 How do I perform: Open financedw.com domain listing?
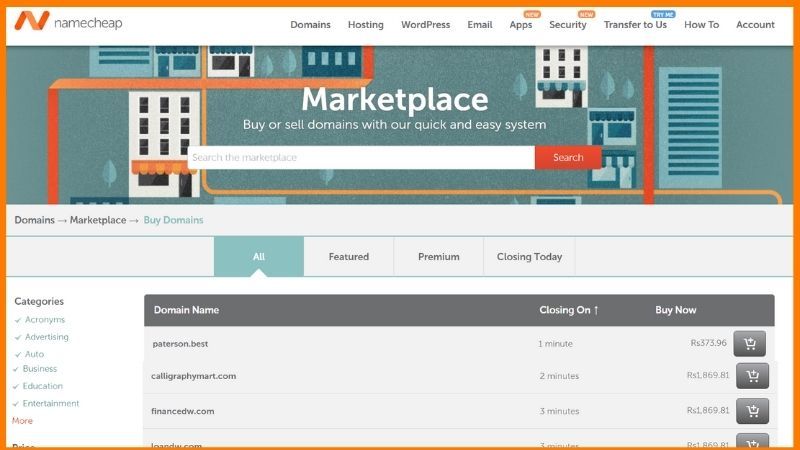coord(182,411)
